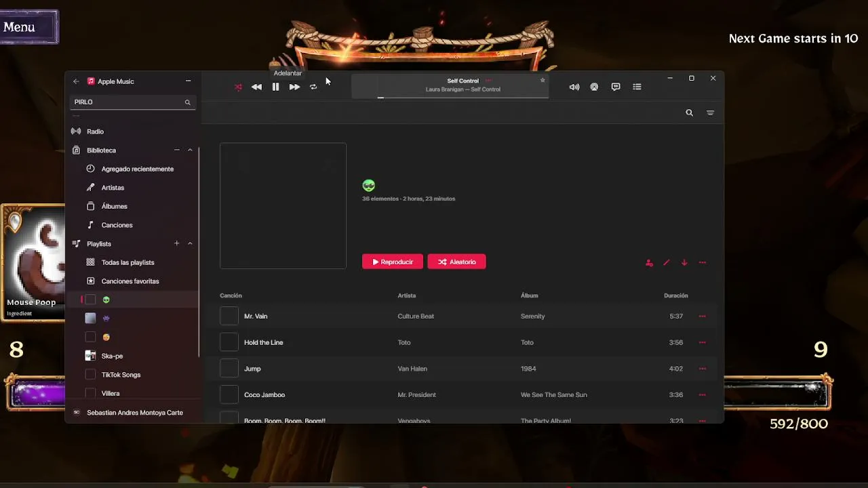Open the play queue list
The width and height of the screenshot is (868, 488).
[x=637, y=87]
